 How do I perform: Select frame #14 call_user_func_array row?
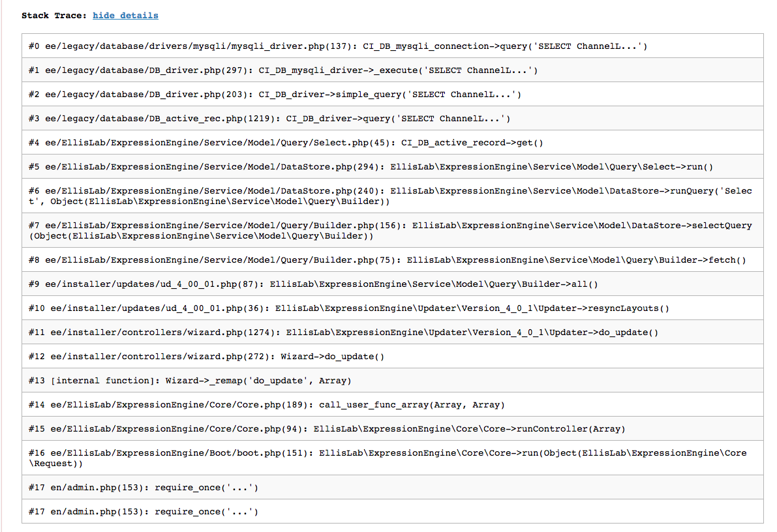[x=267, y=405]
